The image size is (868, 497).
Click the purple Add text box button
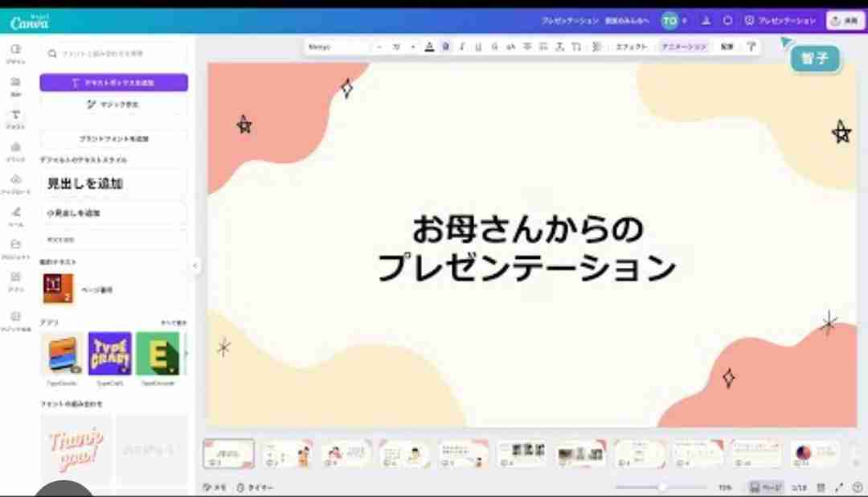(113, 83)
